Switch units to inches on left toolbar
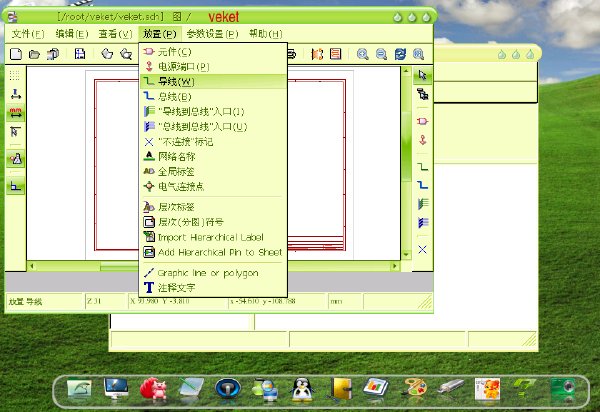Viewport: 600px width, 412px height. (x=15, y=94)
